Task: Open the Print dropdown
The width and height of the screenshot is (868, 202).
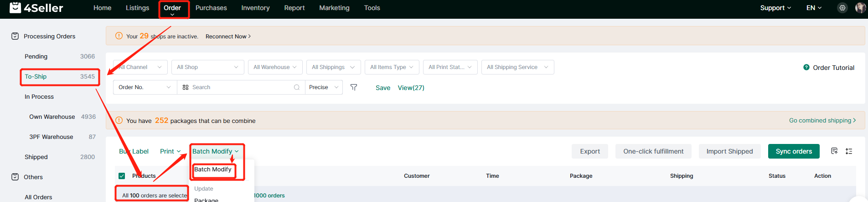Action: (x=170, y=151)
